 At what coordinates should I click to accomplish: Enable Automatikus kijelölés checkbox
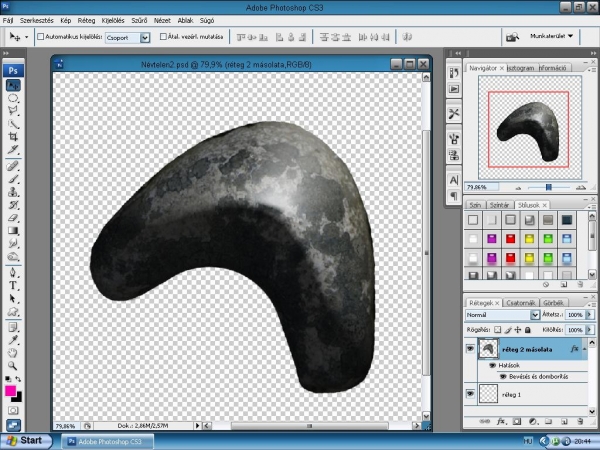pos(41,37)
